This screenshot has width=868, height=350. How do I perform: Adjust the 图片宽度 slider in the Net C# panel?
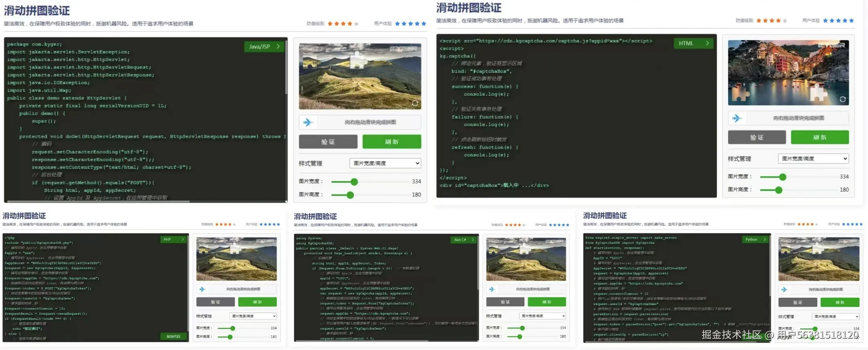point(522,328)
